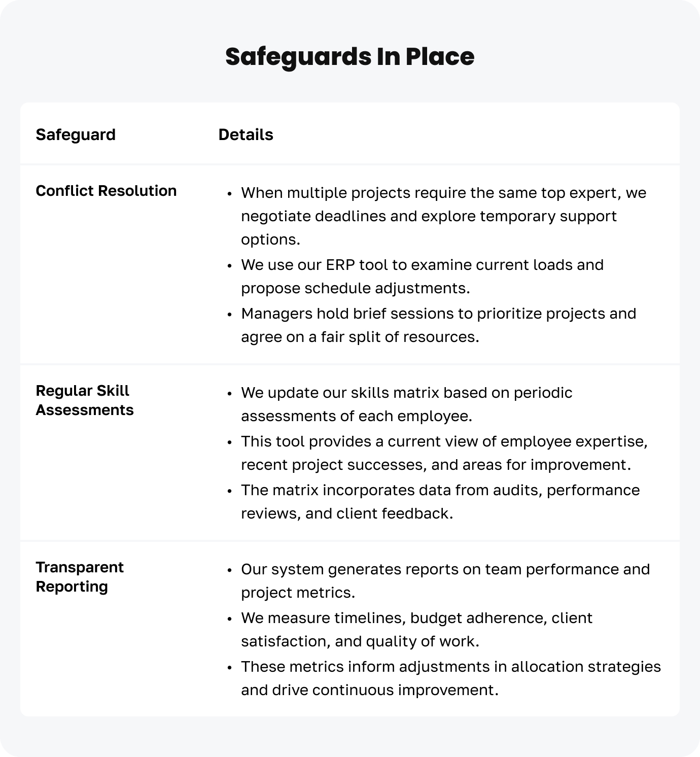This screenshot has width=700, height=757.
Task: Click the bullet about negotiating deadlines
Action: [443, 216]
